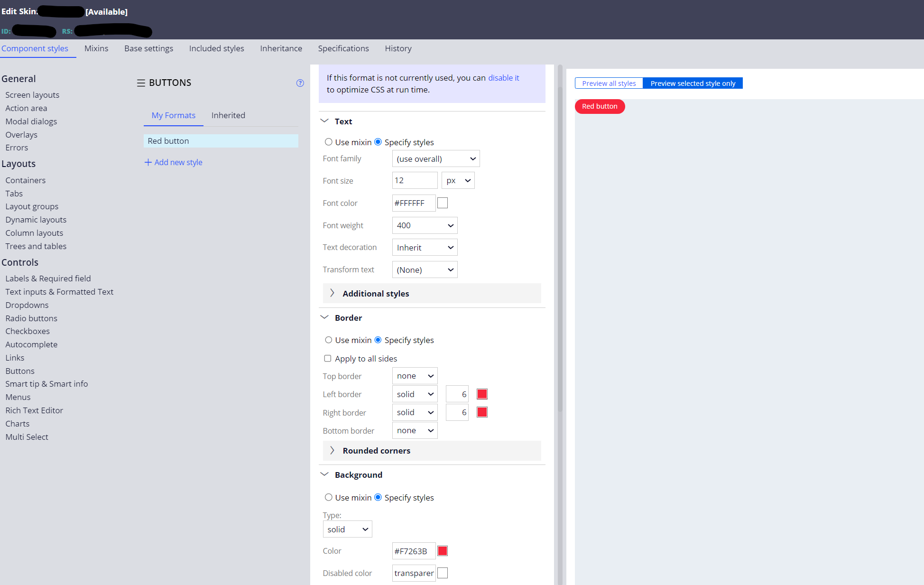Open Rich Text Editor component
Screen dimensions: 924x585
tap(34, 410)
